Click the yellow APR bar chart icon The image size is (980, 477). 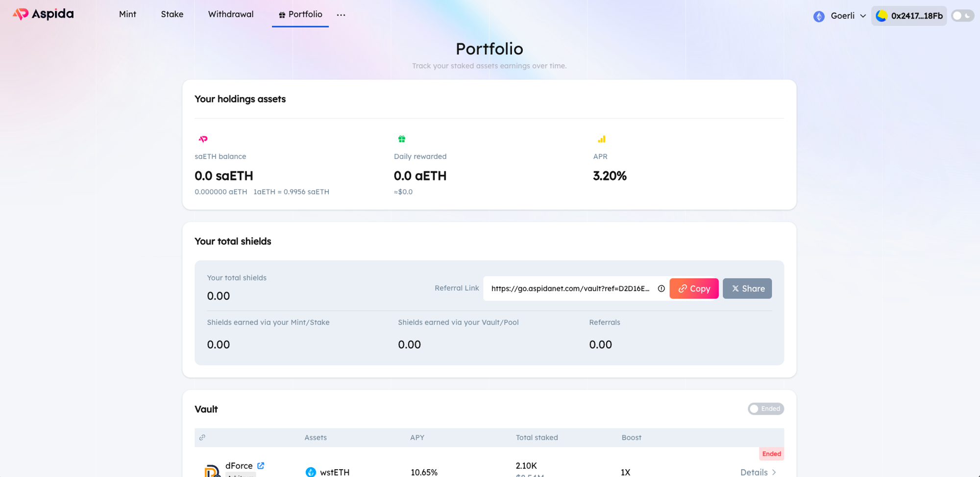(x=601, y=139)
